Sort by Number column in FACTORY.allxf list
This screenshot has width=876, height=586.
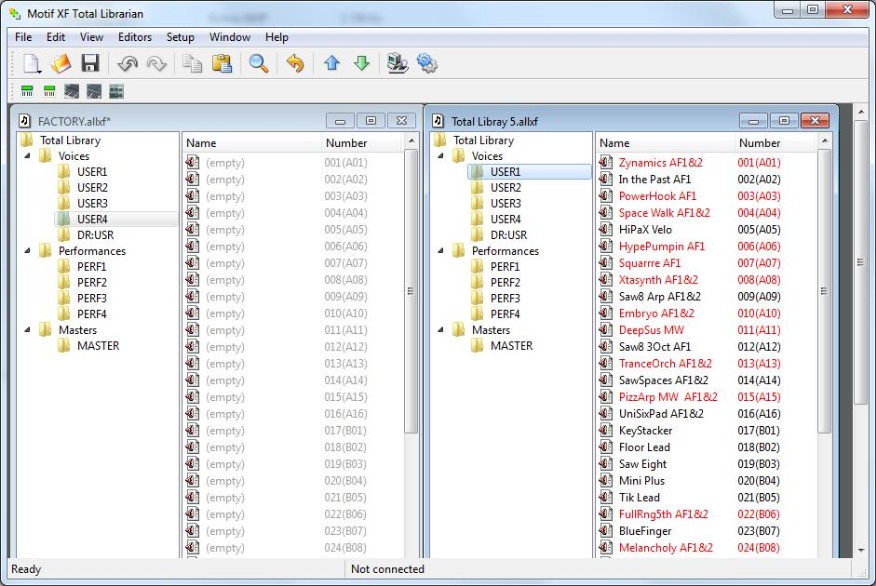(x=362, y=143)
